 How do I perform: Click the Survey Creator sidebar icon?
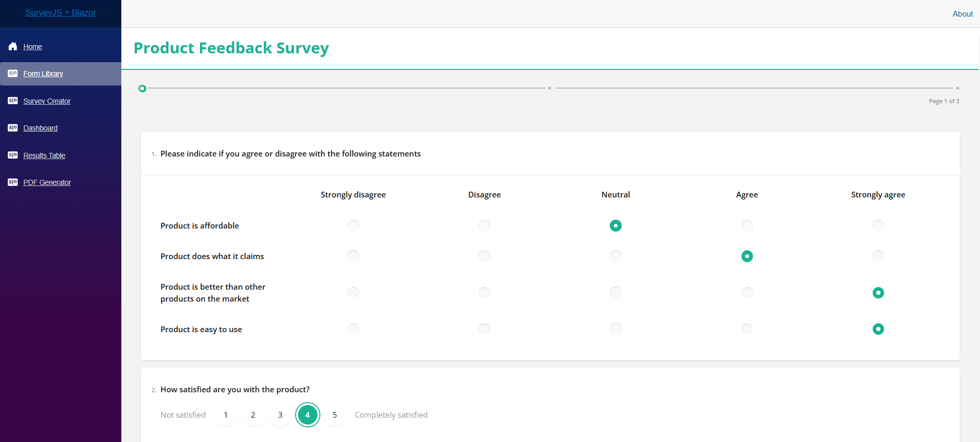tap(13, 101)
